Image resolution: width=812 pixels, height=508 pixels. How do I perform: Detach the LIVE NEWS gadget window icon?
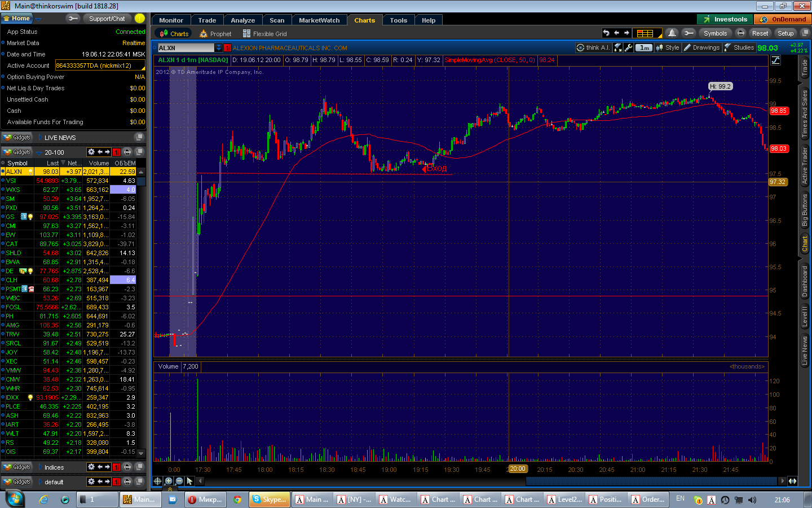139,138
